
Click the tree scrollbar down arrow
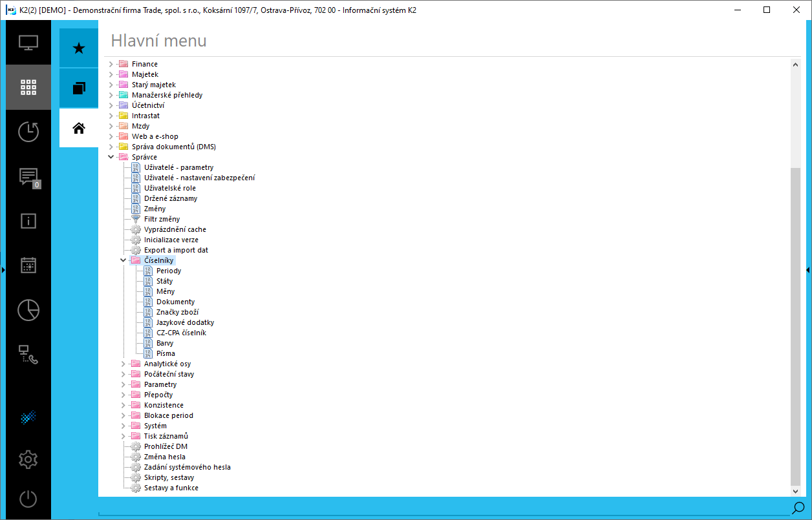point(796,492)
